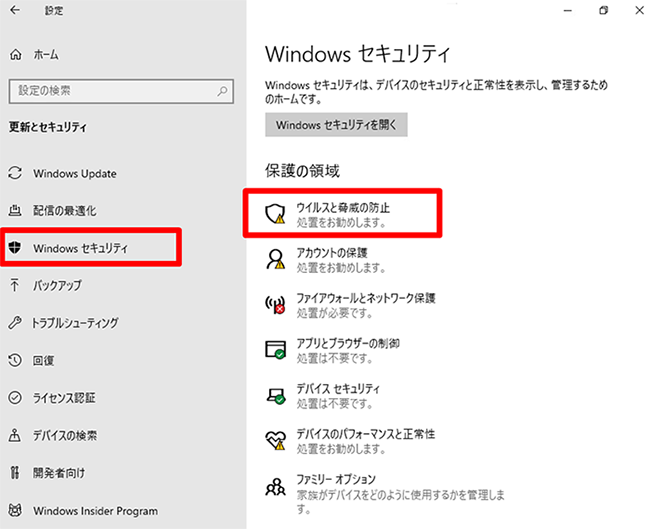Open Windows Insider Program sidebar item
This screenshot has width=650, height=529.
[x=95, y=511]
